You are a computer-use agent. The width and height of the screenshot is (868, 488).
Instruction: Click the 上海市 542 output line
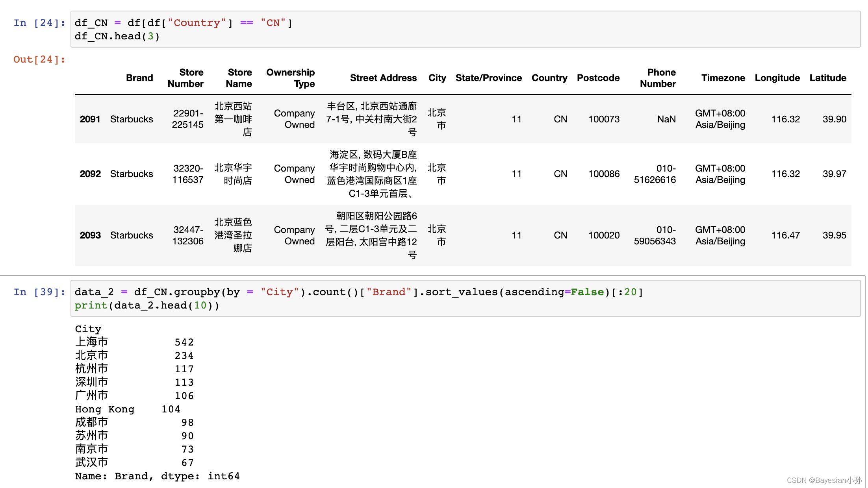pos(134,342)
